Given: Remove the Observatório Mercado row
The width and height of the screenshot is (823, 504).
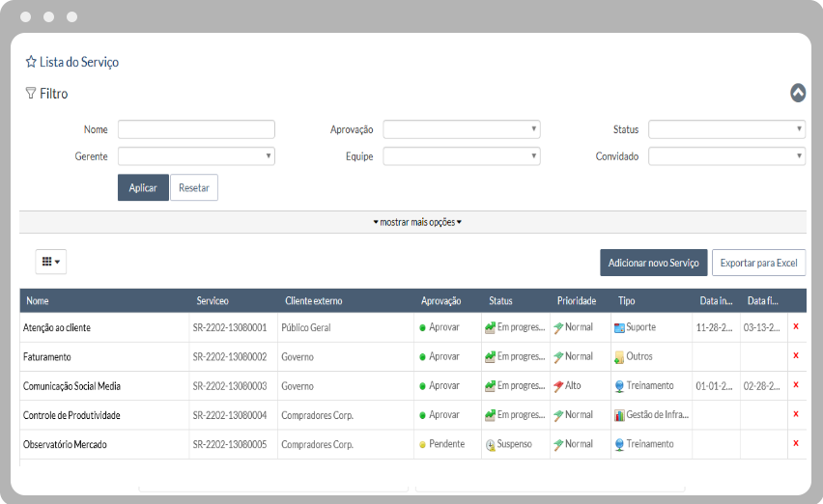Looking at the screenshot, I should [x=795, y=443].
